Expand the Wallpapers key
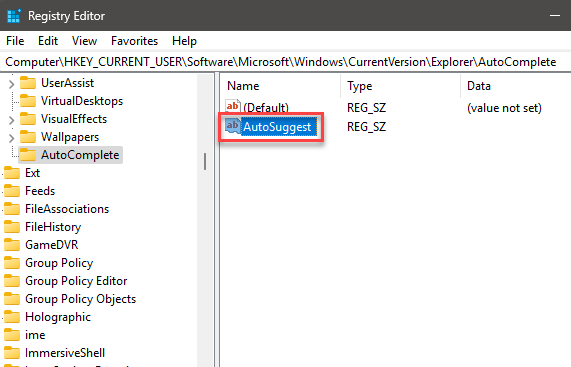Screen dimensions: 571x367 click(11, 138)
